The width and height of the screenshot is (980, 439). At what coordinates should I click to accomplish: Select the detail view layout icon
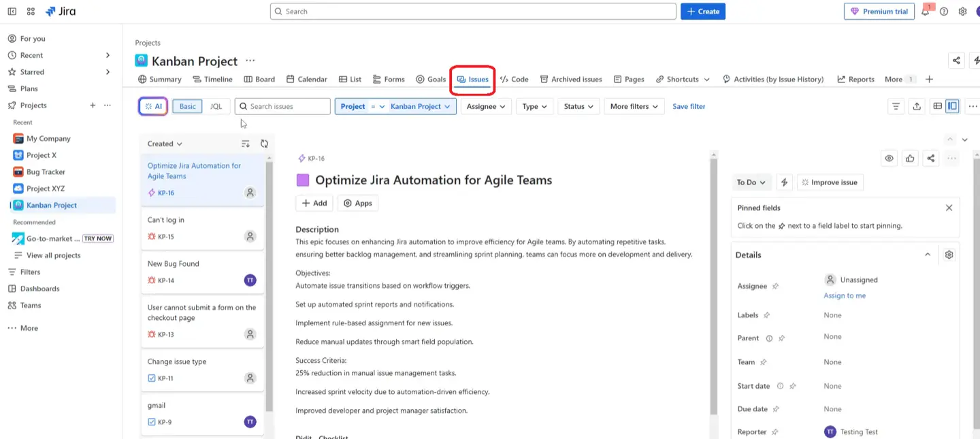[952, 105]
